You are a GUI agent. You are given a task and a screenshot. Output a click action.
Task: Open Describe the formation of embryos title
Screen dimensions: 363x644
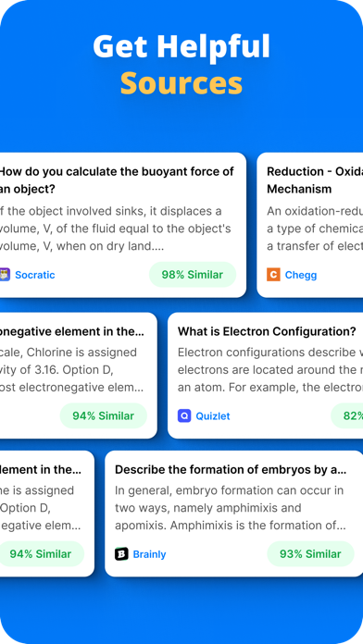click(x=231, y=470)
